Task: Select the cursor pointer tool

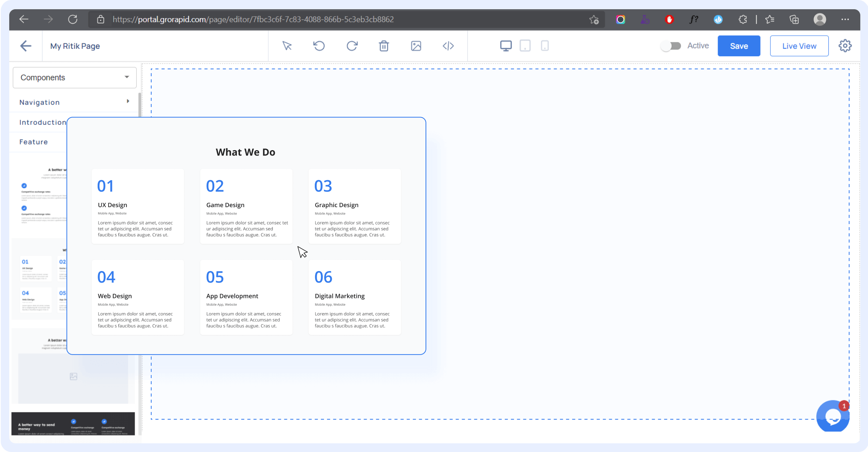Action: 287,46
